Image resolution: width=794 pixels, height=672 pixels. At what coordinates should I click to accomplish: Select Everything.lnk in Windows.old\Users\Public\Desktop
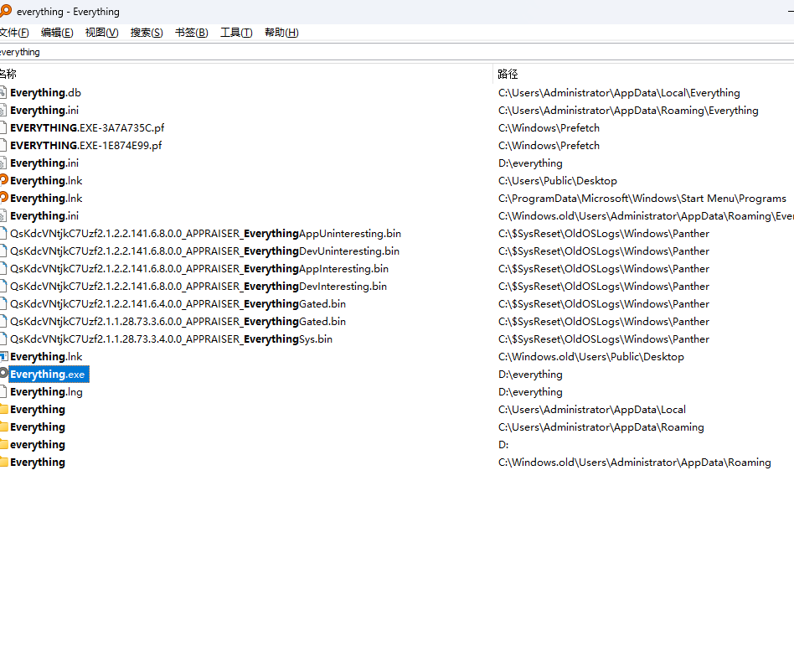coord(46,356)
